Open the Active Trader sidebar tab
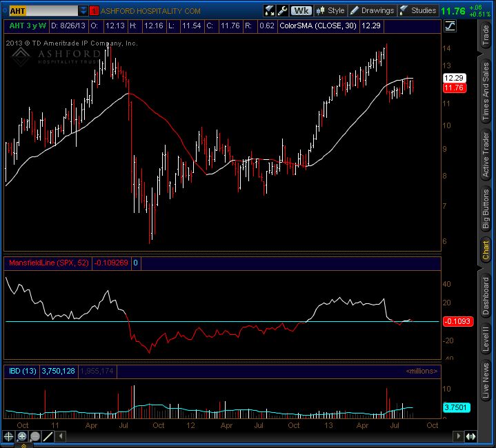This screenshot has width=496, height=448. coord(486,155)
